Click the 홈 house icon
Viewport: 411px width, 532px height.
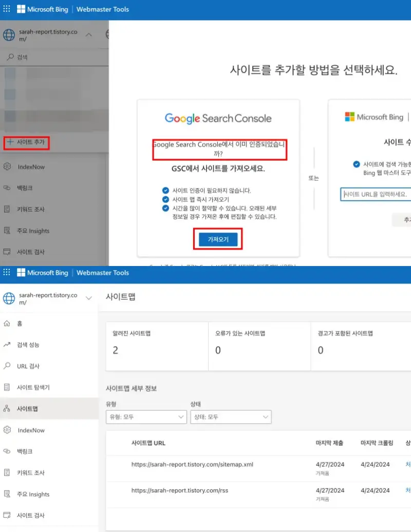[7, 324]
